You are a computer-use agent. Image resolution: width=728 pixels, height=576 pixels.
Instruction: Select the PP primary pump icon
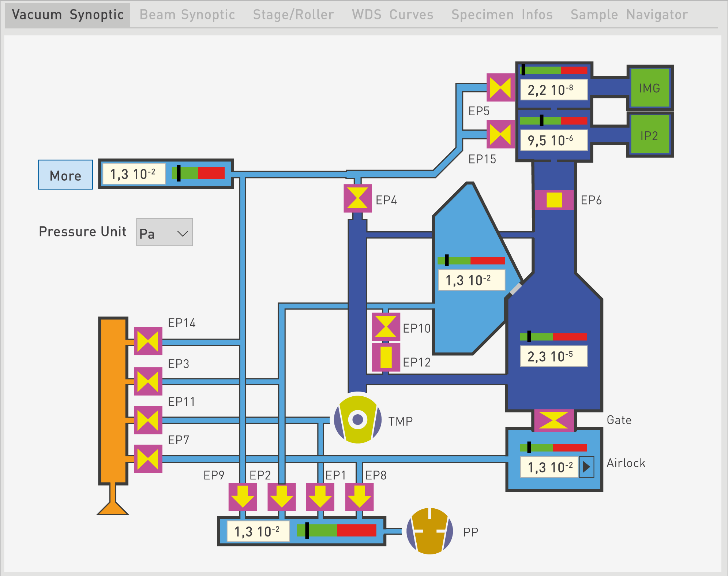click(x=429, y=531)
